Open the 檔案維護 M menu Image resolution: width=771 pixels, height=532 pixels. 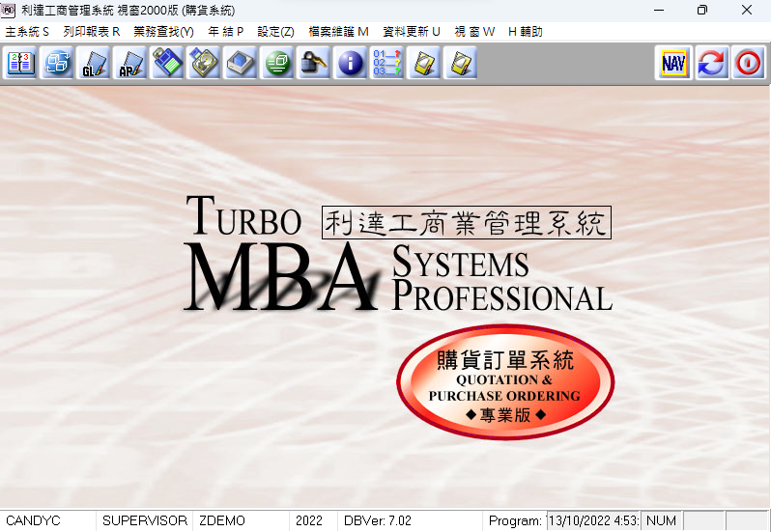coord(338,32)
